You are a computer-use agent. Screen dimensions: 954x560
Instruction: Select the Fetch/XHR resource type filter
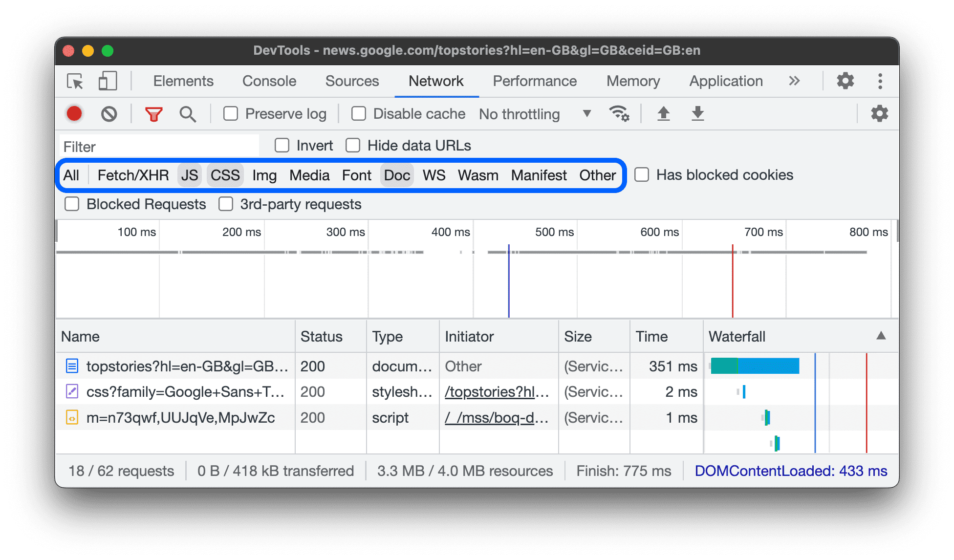point(131,175)
